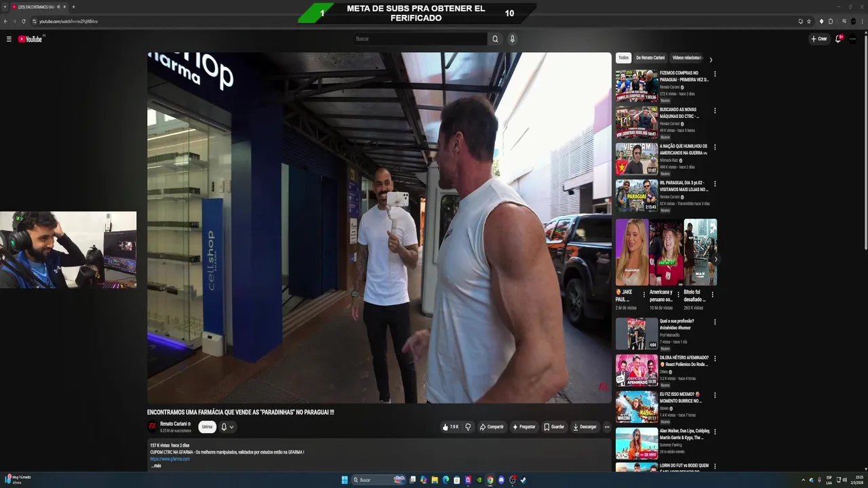Viewport: 868px width, 488px height.
Task: Open the YouTube notifications bell
Action: [x=839, y=39]
